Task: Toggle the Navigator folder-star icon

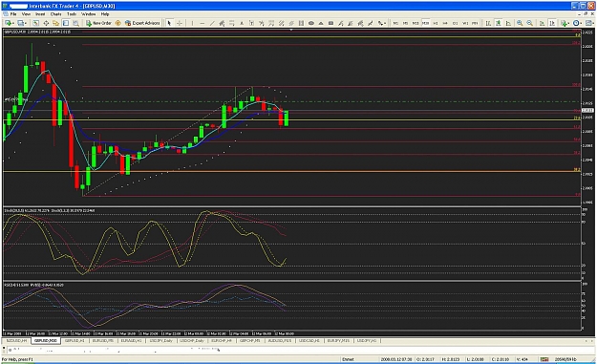Action: [56, 23]
